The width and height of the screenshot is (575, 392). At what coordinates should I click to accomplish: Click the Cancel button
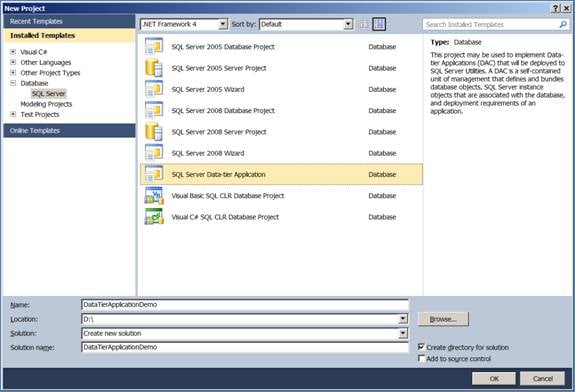542,378
